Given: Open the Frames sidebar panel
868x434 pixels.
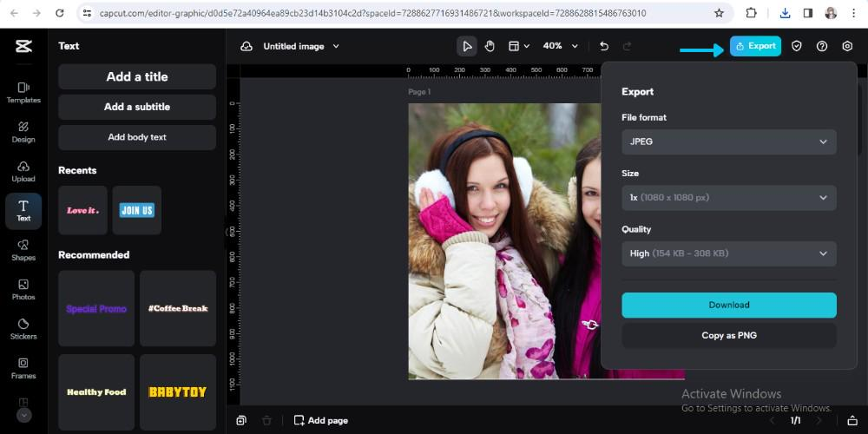Looking at the screenshot, I should pyautogui.click(x=23, y=369).
